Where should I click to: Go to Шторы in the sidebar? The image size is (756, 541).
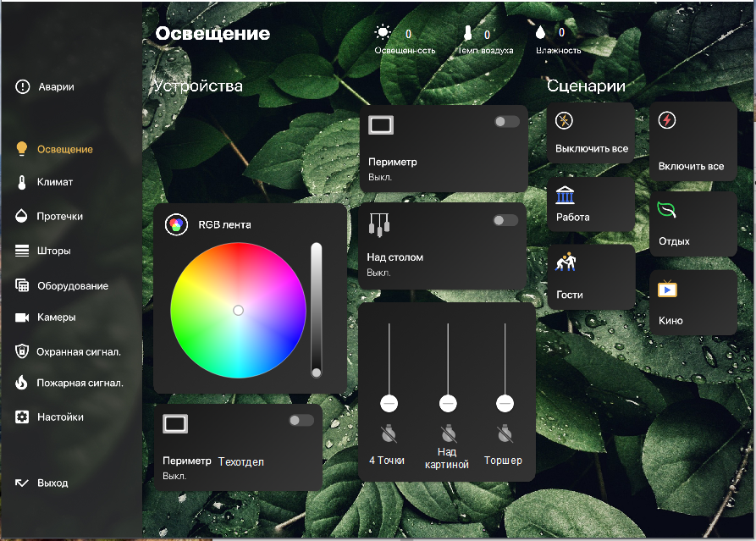point(53,251)
